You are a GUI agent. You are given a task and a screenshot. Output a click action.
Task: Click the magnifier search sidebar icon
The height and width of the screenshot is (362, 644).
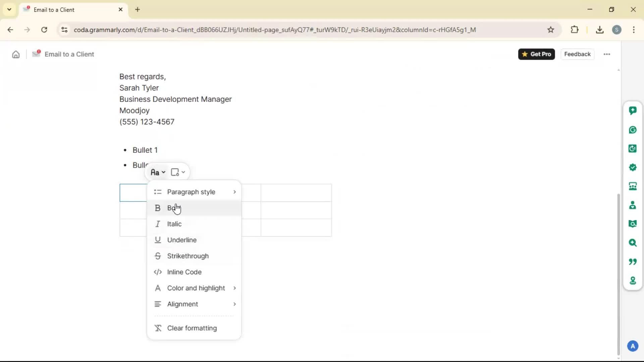point(633,243)
